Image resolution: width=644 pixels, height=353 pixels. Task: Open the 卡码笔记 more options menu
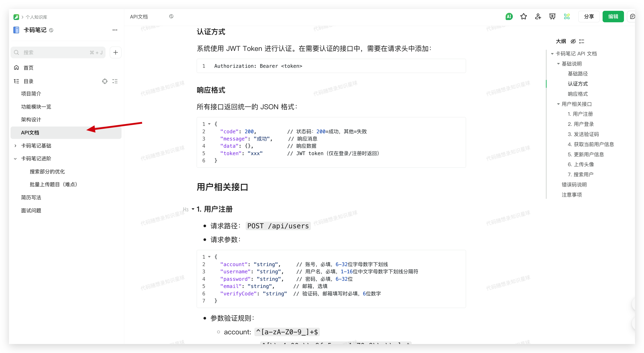[115, 30]
